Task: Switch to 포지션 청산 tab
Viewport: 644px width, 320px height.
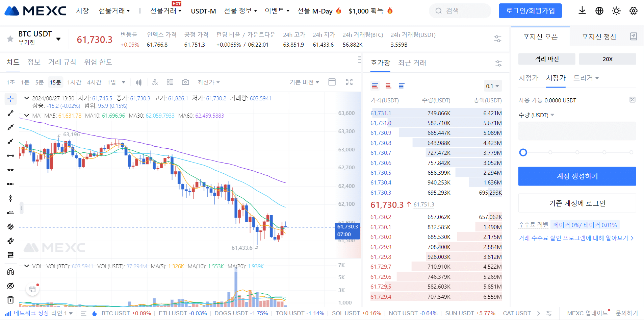Action: pos(599,36)
